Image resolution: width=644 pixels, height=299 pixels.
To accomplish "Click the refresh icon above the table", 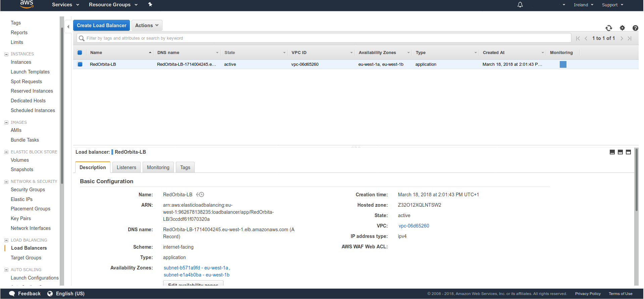I will click(x=608, y=28).
